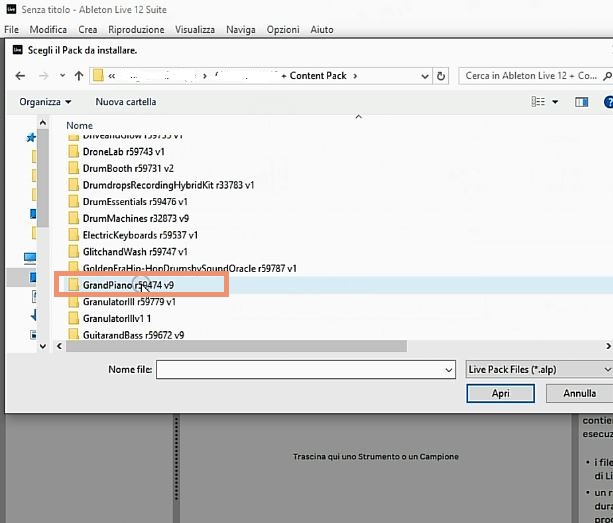This screenshot has width=613, height=523.
Task: Select the DroneLab r59743 v1 folder
Action: tap(123, 151)
